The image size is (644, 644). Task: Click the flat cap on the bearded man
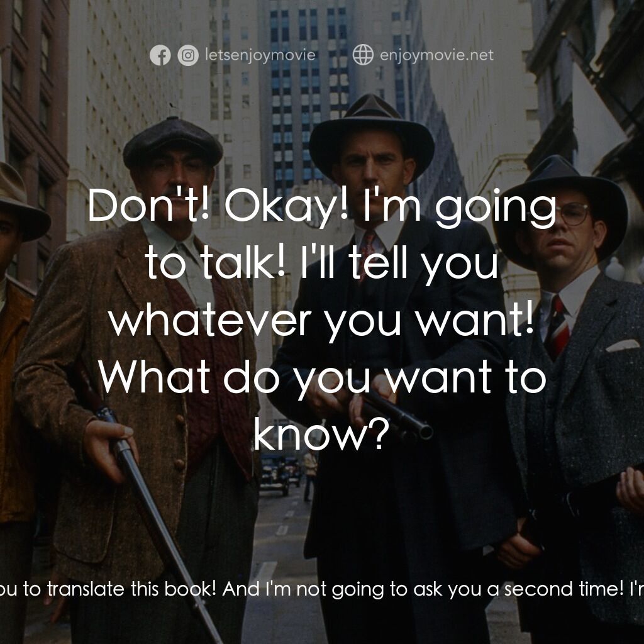172,143
